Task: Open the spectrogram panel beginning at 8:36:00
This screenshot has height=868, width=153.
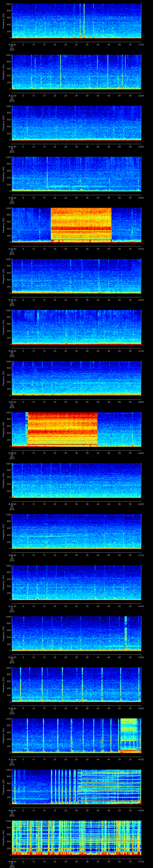Action: point(76,327)
